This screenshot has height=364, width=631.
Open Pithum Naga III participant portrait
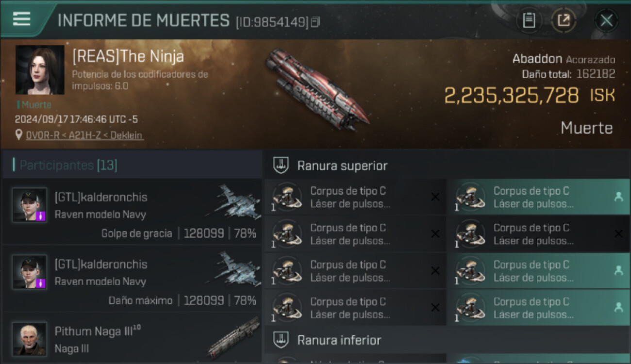(x=30, y=338)
